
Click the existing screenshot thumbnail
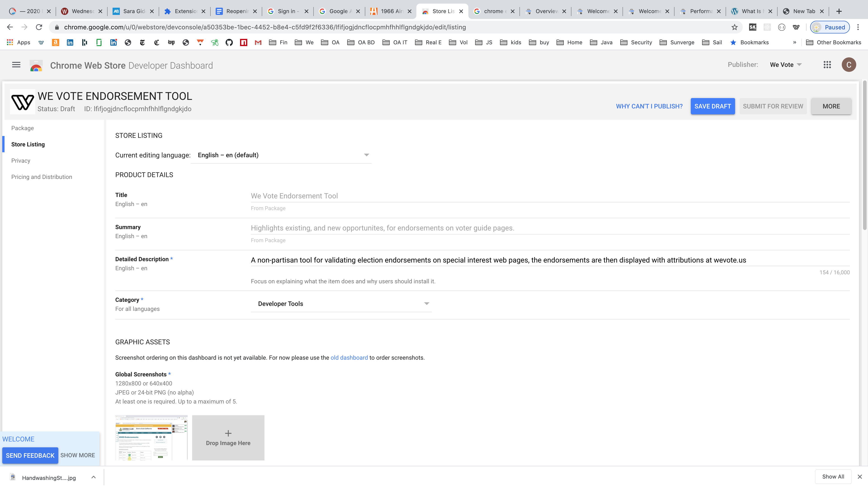[151, 438]
